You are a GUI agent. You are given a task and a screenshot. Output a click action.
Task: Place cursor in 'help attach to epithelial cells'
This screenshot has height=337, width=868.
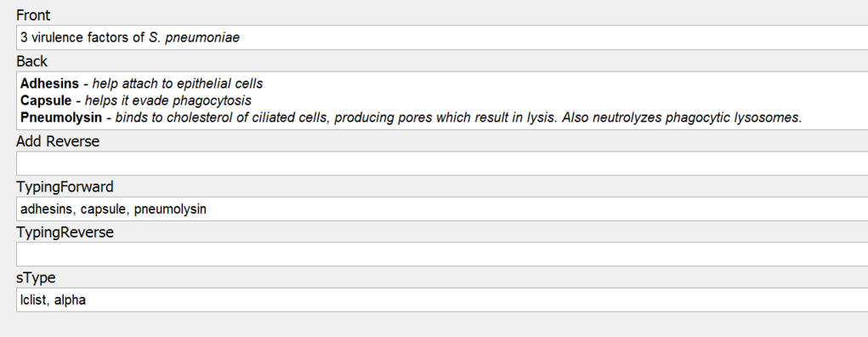click(178, 83)
